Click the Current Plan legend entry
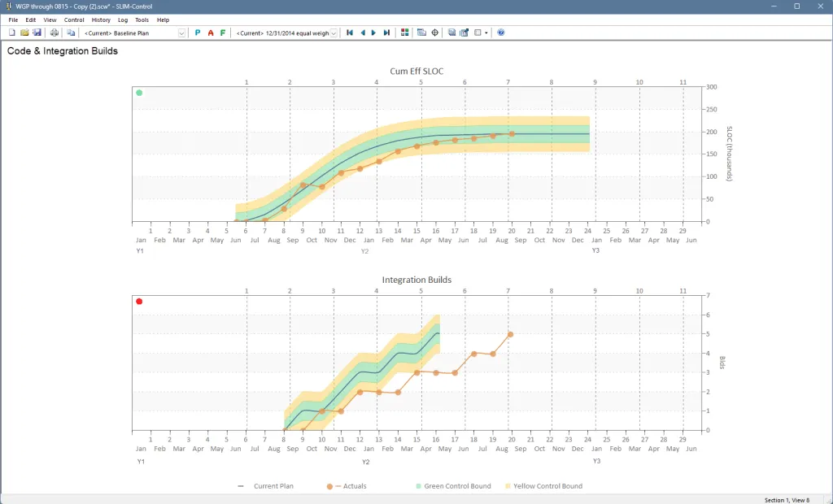833x504 pixels. pos(266,486)
